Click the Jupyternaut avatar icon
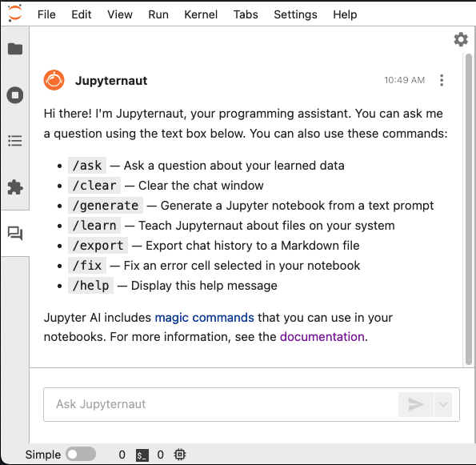The width and height of the screenshot is (476, 465). [54, 81]
